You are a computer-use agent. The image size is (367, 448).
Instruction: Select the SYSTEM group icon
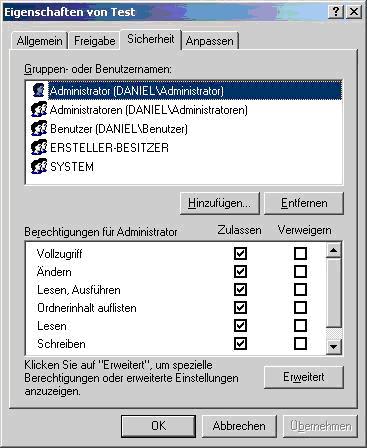[39, 166]
